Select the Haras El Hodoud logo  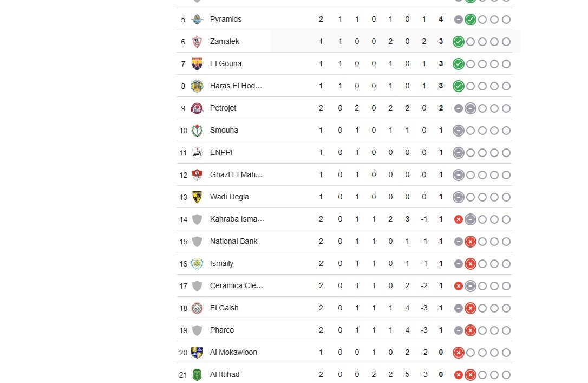[x=197, y=86]
